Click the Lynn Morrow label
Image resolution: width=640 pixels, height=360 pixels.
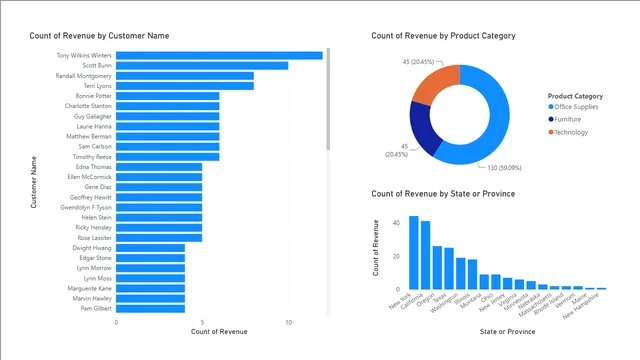pos(94,268)
